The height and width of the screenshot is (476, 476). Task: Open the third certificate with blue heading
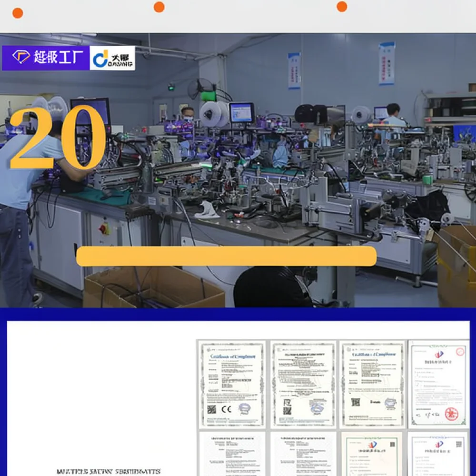pyautogui.click(x=373, y=384)
